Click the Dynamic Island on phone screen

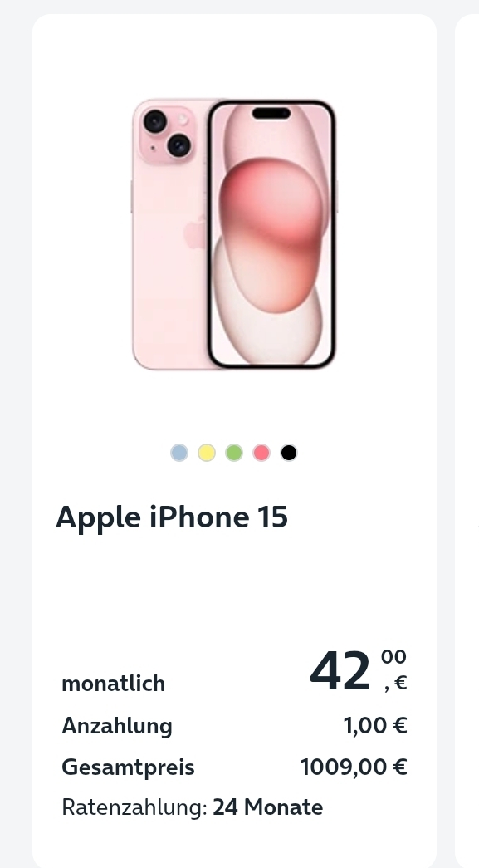(x=271, y=114)
